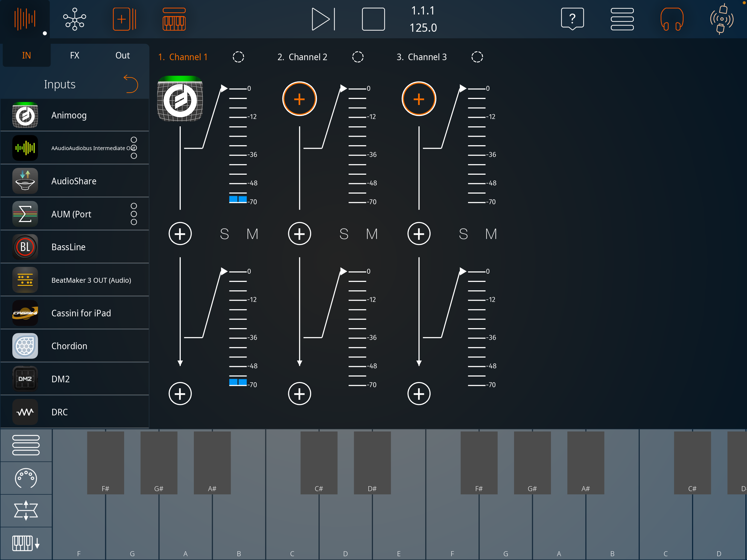Open the routing graph nodes icon

pyautogui.click(x=75, y=19)
